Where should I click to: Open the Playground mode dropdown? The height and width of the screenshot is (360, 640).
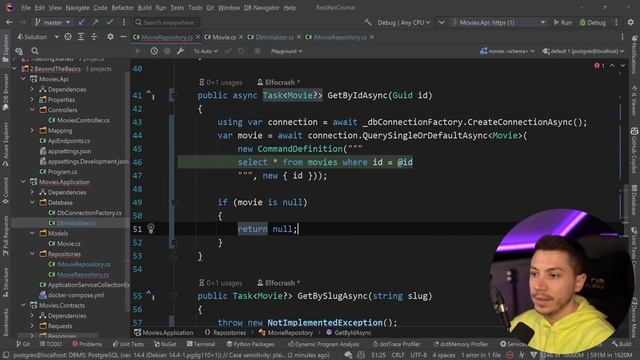point(287,51)
